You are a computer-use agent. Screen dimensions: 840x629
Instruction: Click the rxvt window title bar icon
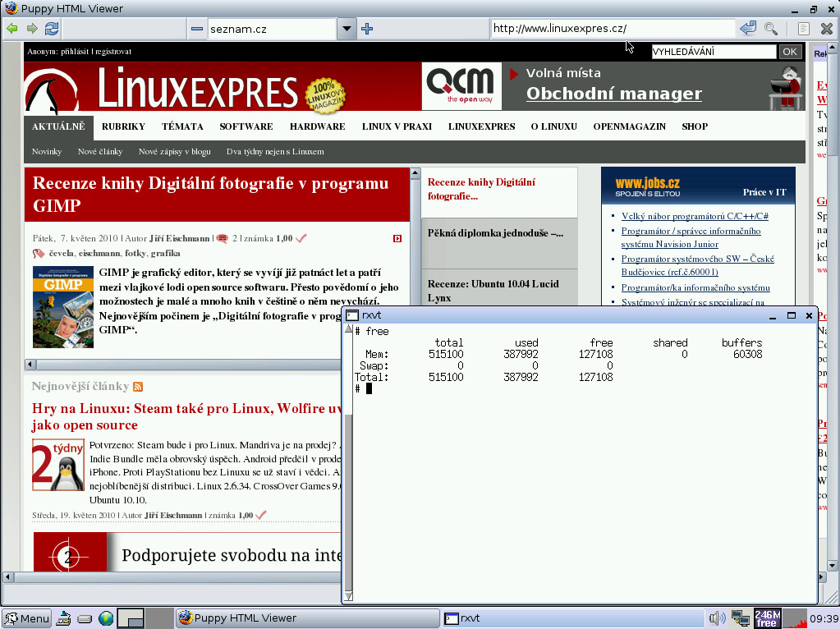click(352, 315)
